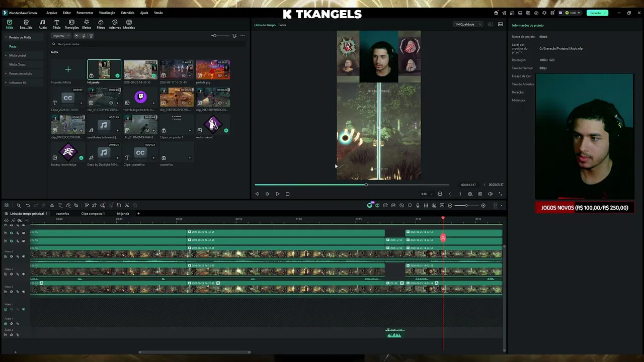Click the preview volume speaker icon
Screen dimensions: 644x362
(x=490, y=194)
